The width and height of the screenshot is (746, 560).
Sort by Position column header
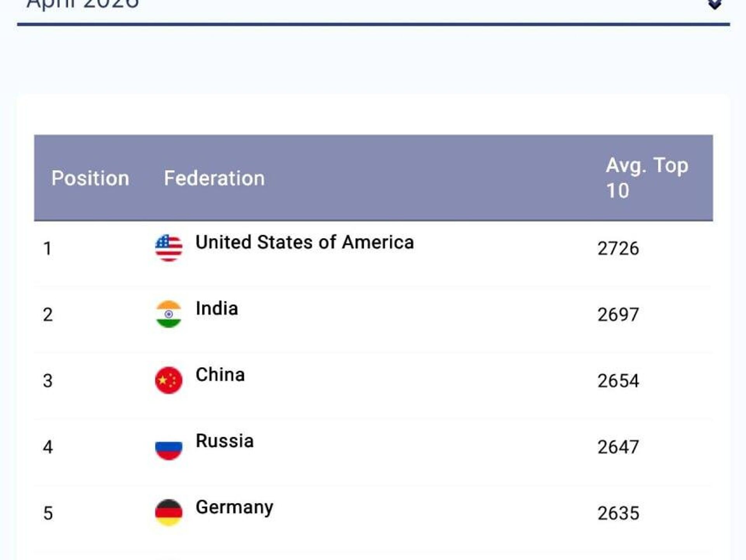point(90,178)
